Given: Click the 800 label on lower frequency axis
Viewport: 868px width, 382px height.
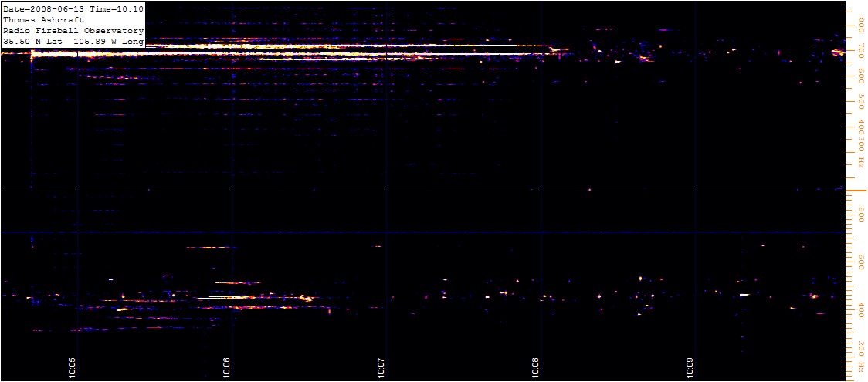Looking at the screenshot, I should coord(861,214).
